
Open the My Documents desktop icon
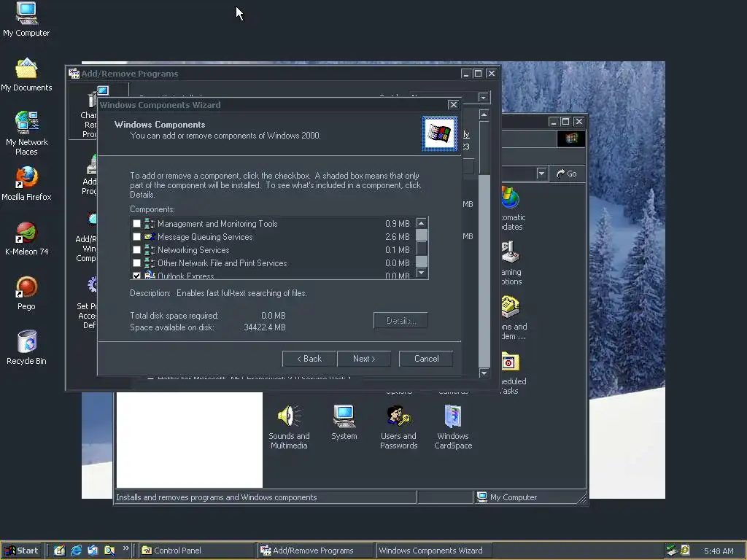click(26, 74)
